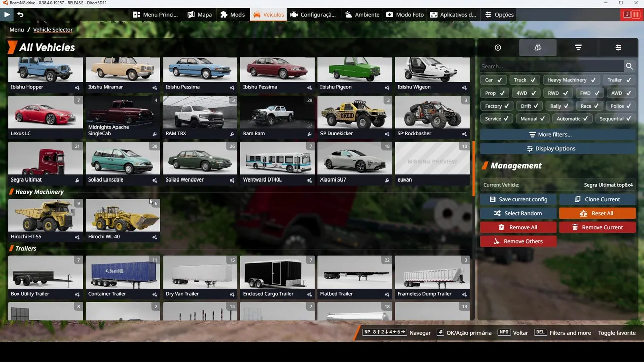Click Remove Current button
This screenshot has height=362, width=644.
tap(598, 227)
